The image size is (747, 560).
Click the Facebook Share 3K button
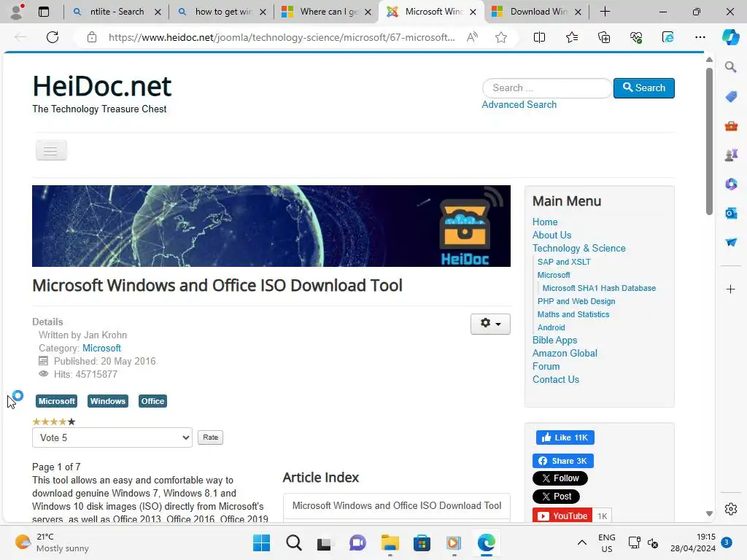click(x=563, y=461)
